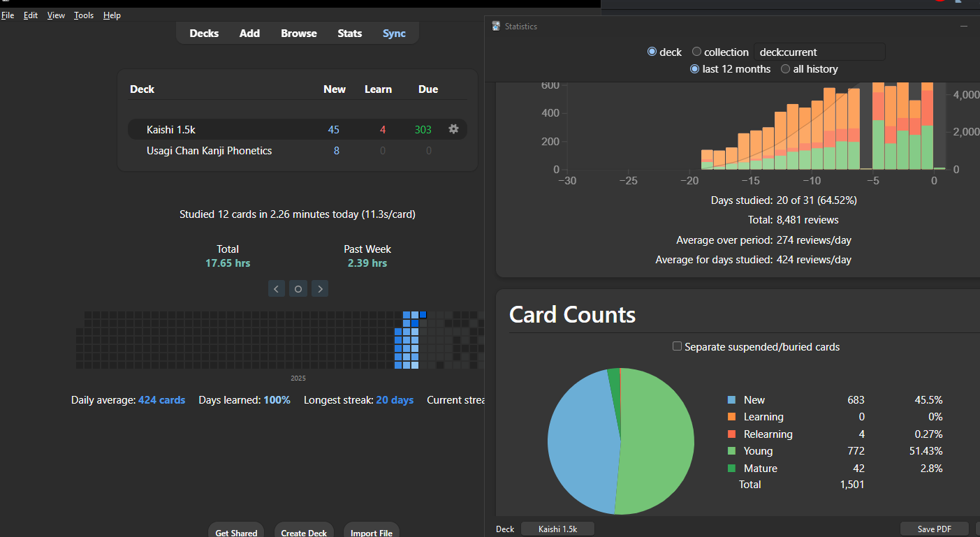The image size is (980, 537).
Task: Click the Statistics window title icon
Action: point(497,27)
